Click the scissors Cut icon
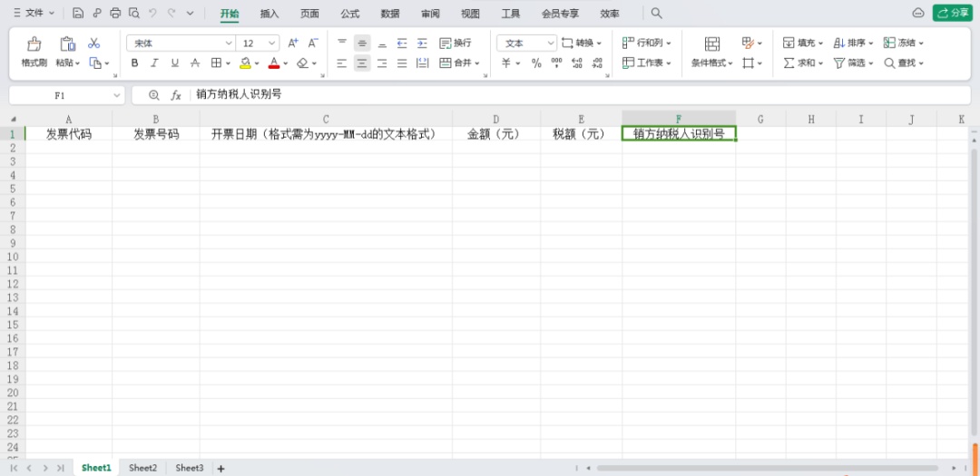The width and height of the screenshot is (980, 476). pyautogui.click(x=93, y=44)
